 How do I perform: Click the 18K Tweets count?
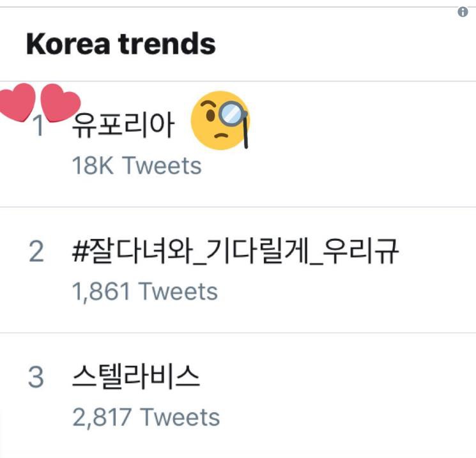coord(137,165)
